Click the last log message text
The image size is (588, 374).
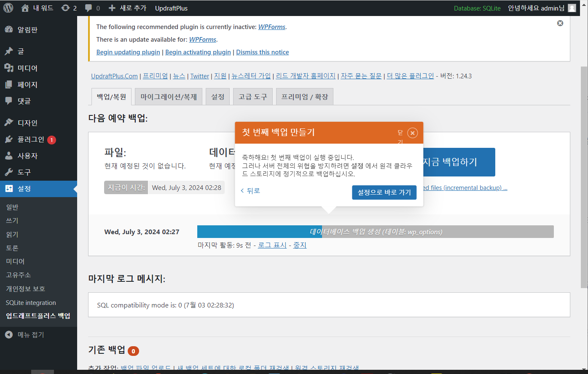[165, 305]
